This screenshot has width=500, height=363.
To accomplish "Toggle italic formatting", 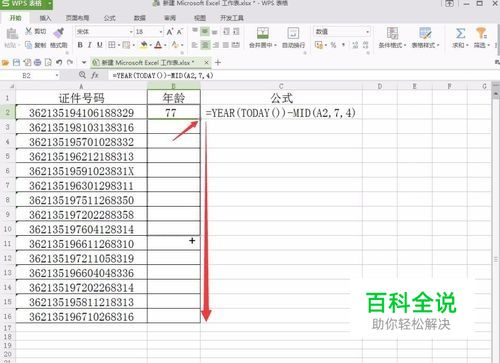I will point(89,45).
